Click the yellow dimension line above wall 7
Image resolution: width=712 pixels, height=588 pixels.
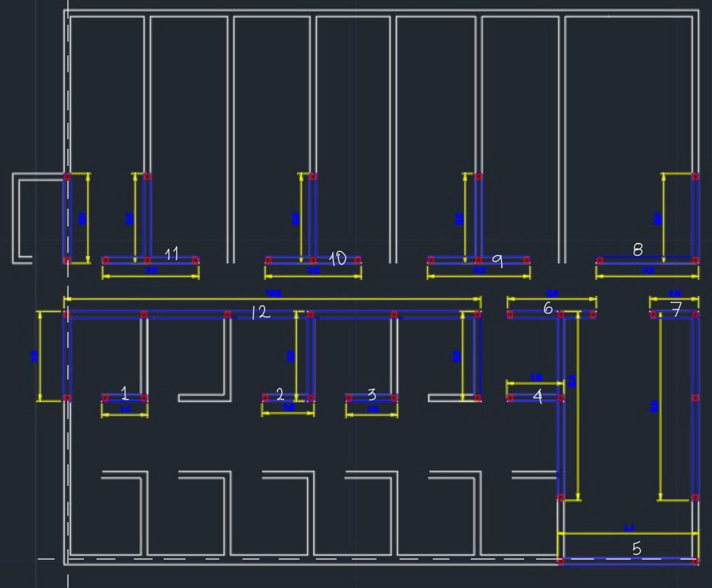point(674,299)
